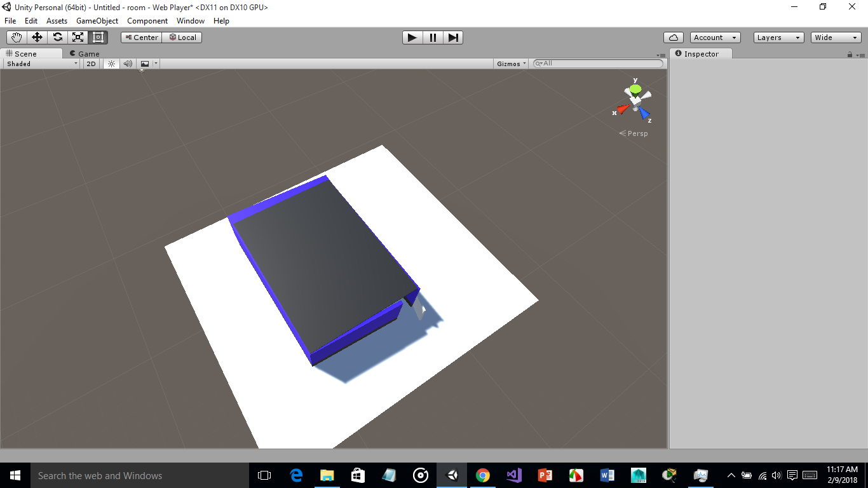Toggle Local handle rotation mode
Viewport: 868px width, 488px height.
point(182,37)
